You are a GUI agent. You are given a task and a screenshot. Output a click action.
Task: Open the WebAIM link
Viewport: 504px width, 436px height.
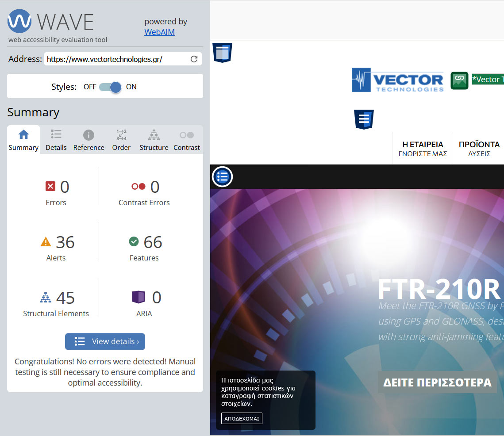159,32
